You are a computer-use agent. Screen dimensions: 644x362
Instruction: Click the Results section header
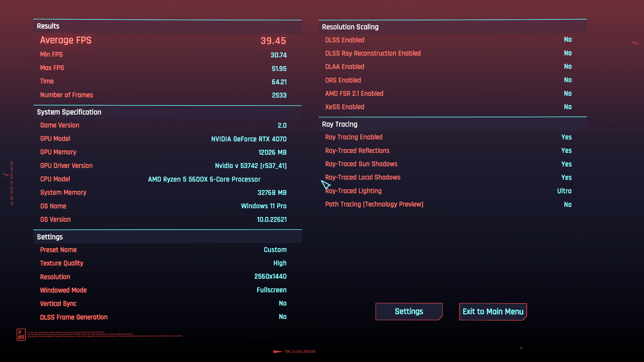click(168, 26)
